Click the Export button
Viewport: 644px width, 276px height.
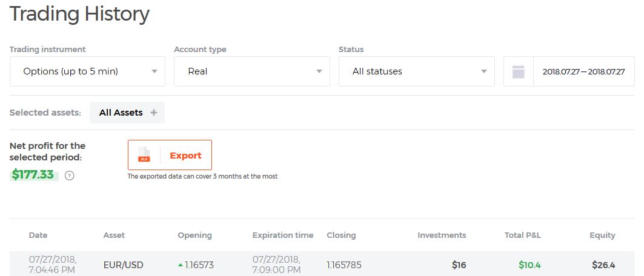[x=170, y=155]
